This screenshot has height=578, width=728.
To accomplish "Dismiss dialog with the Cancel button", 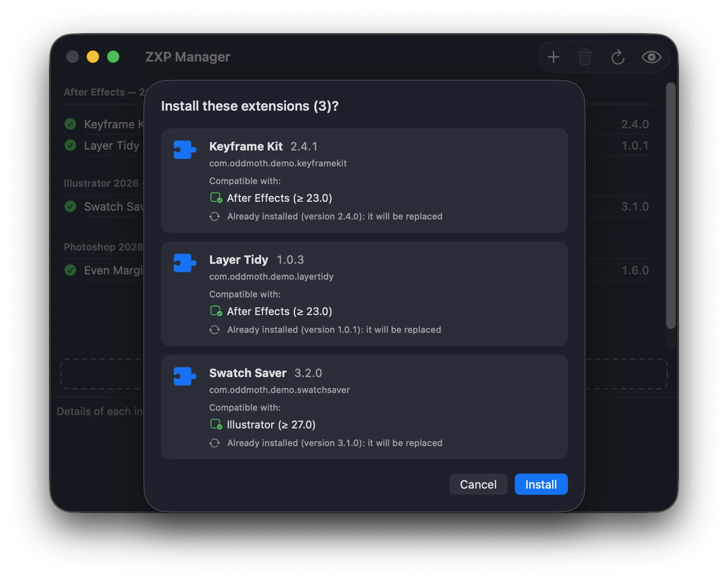I will (x=478, y=485).
